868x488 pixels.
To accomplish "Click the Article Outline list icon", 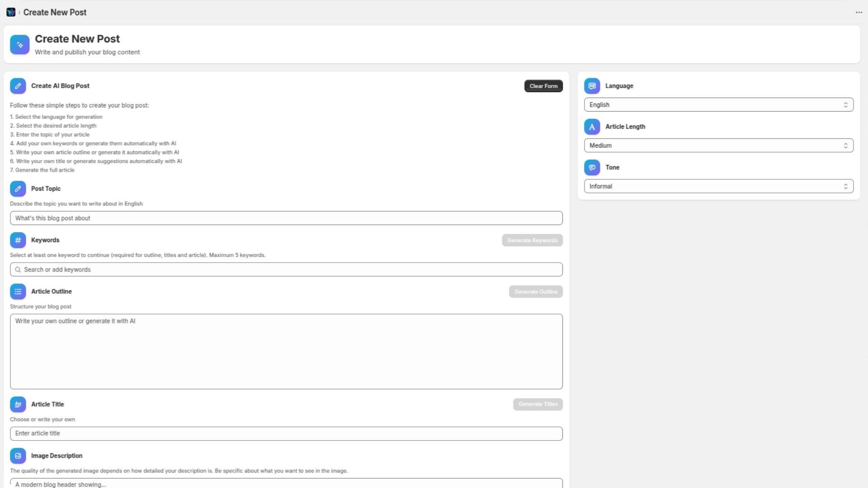I will pyautogui.click(x=18, y=291).
